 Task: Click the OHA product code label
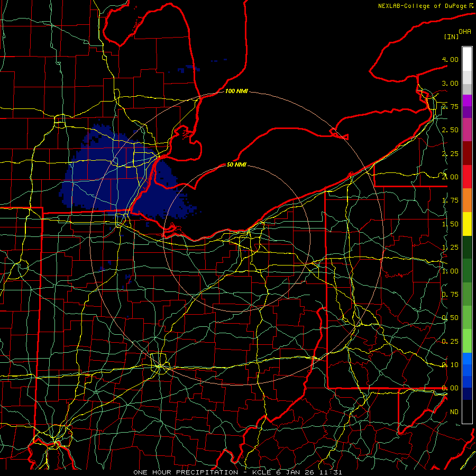[465, 31]
